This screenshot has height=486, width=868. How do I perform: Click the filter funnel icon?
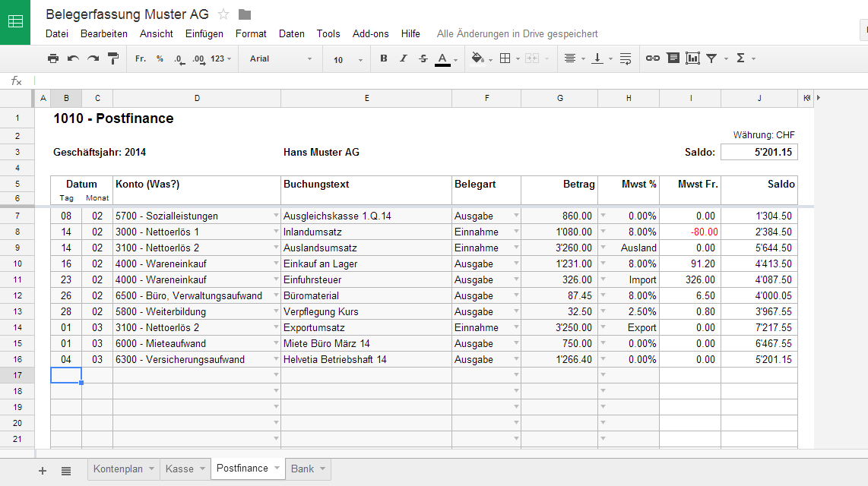pyautogui.click(x=711, y=58)
